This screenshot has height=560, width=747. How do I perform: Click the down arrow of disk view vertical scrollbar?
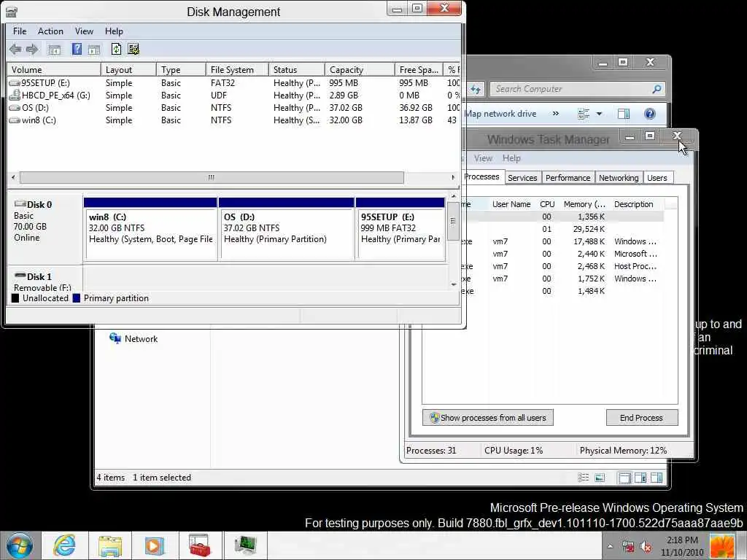(x=454, y=284)
